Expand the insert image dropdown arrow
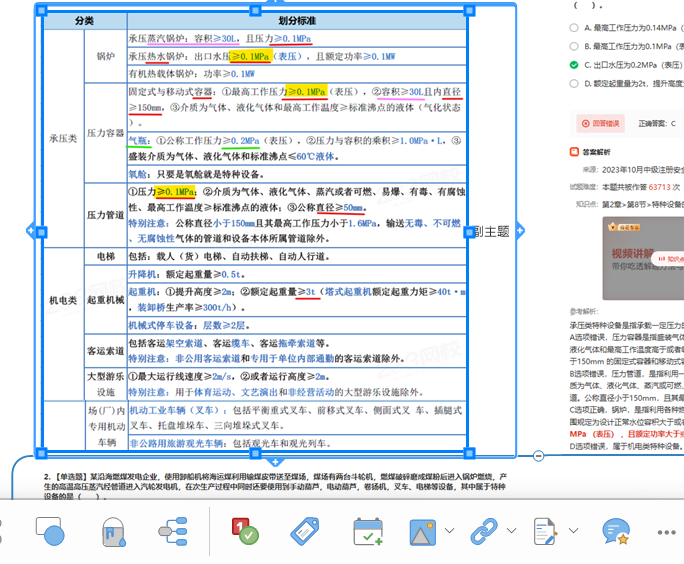This screenshot has height=564, width=684. click(449, 530)
